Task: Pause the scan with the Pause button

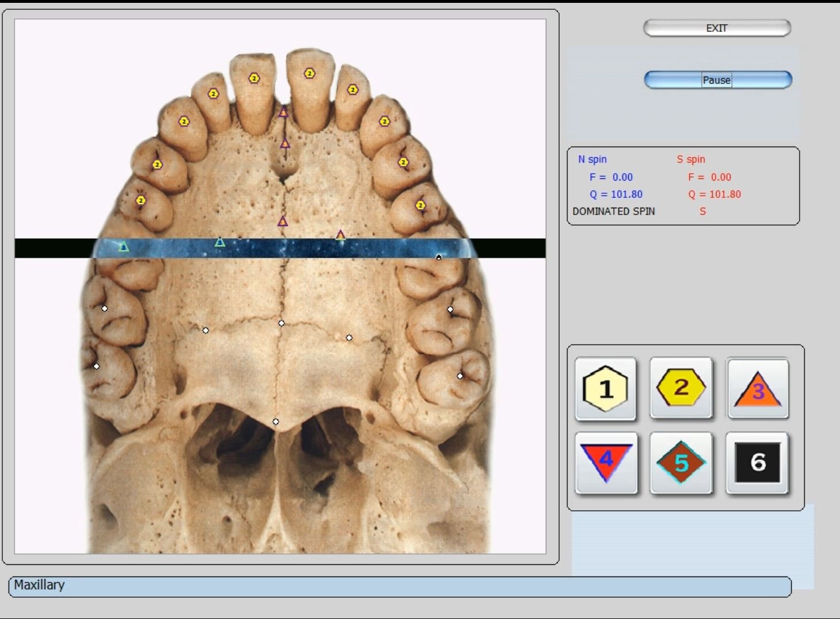Action: tap(718, 80)
